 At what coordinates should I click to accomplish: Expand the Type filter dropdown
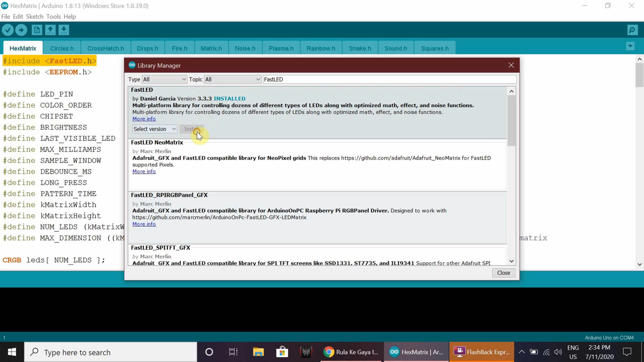click(x=164, y=79)
